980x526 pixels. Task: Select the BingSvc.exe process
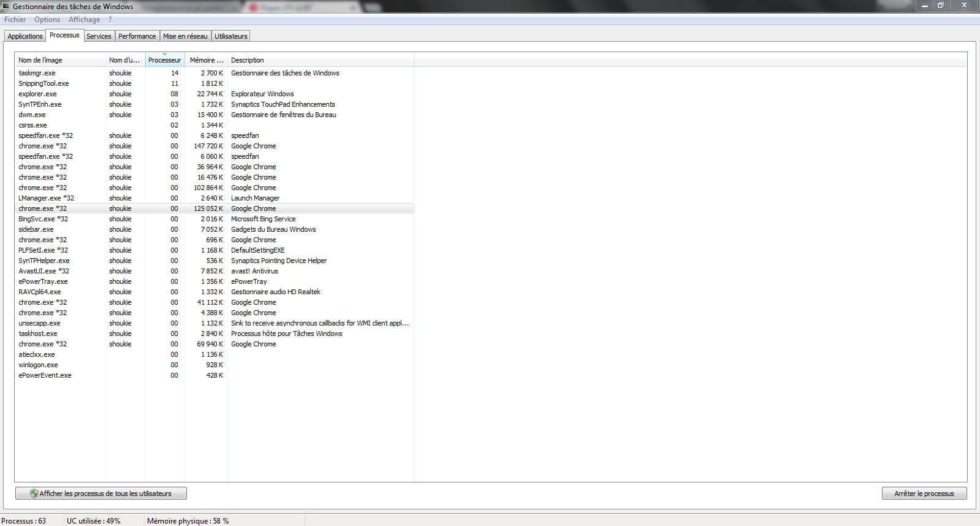point(215,219)
